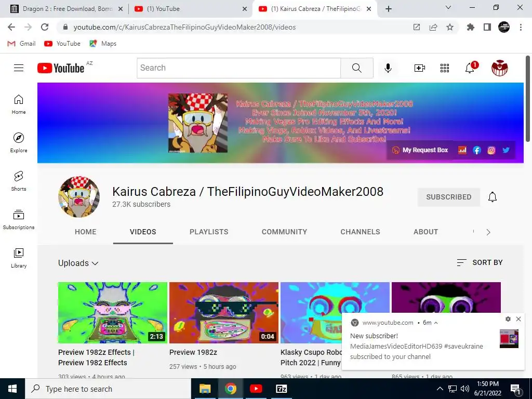The height and width of the screenshot is (399, 532).
Task: Open the Create video icon
Action: [420, 68]
